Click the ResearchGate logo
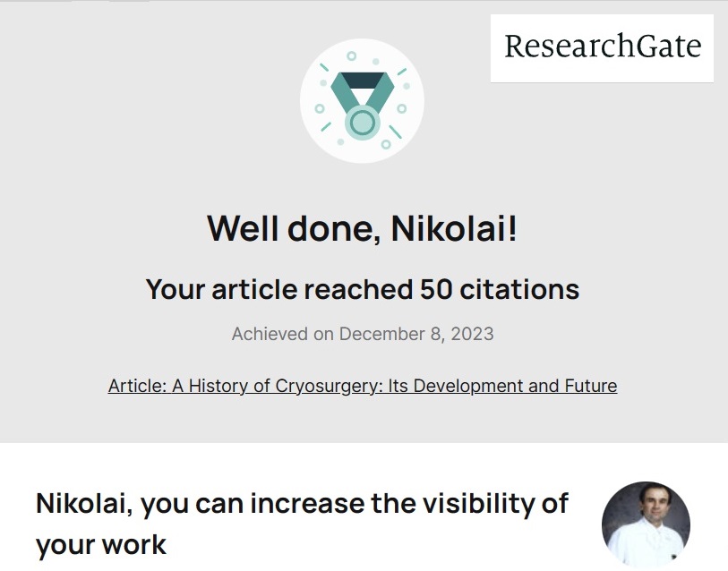Viewport: 728px width, 571px height. click(x=602, y=47)
